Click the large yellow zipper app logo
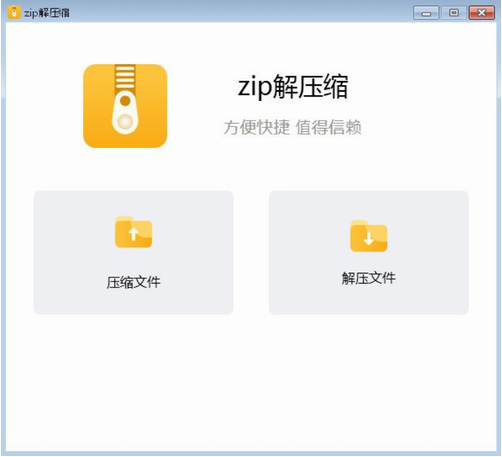The height and width of the screenshot is (457, 502). coord(125,106)
